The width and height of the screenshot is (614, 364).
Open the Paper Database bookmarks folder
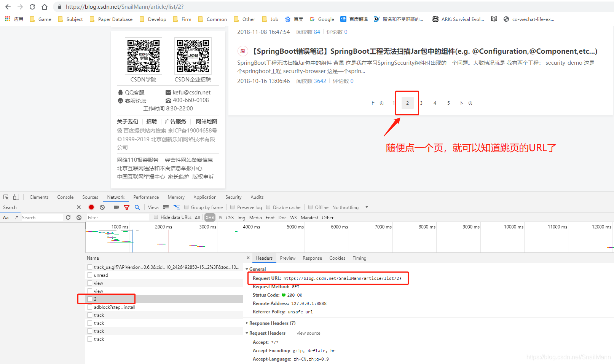click(111, 19)
